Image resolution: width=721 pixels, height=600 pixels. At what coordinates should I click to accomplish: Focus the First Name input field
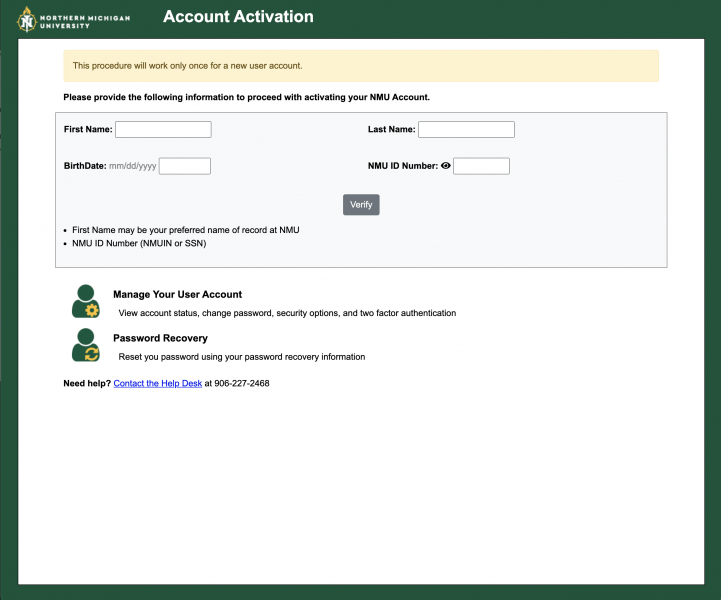[163, 130]
